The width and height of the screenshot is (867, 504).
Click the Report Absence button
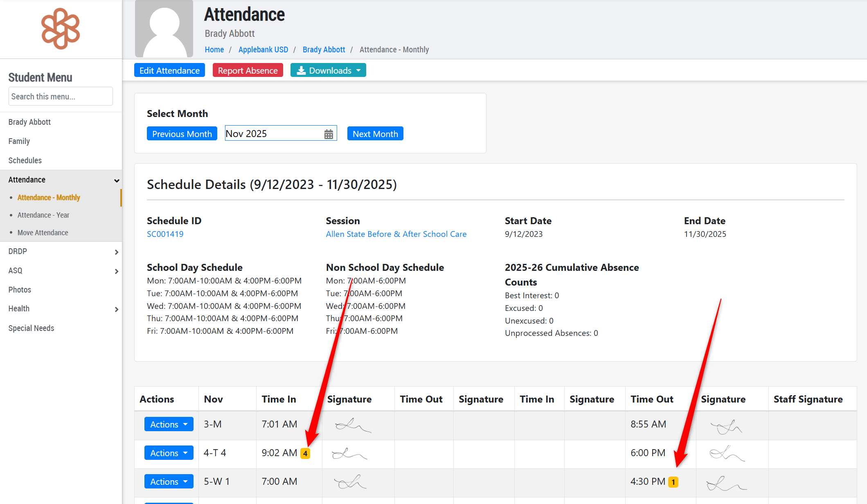[248, 70]
